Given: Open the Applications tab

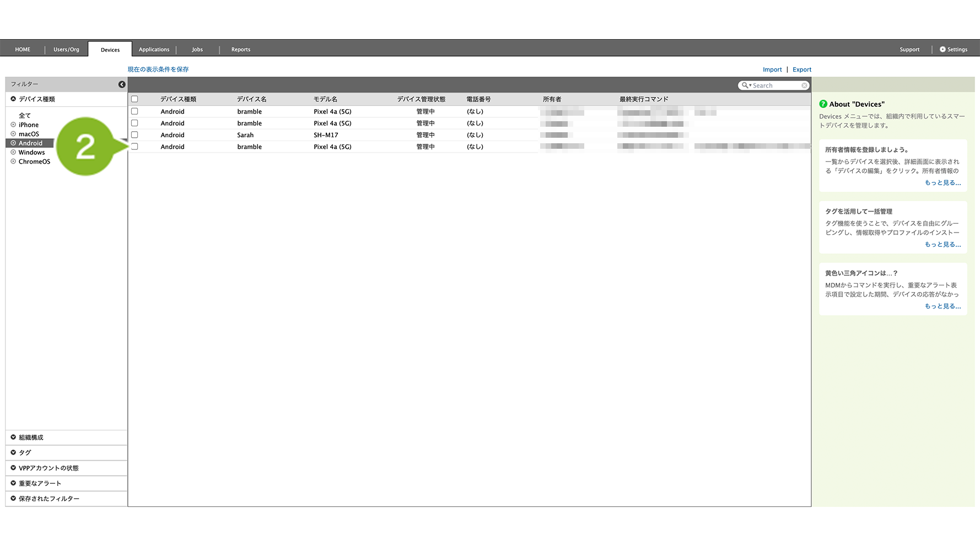Looking at the screenshot, I should click(154, 50).
